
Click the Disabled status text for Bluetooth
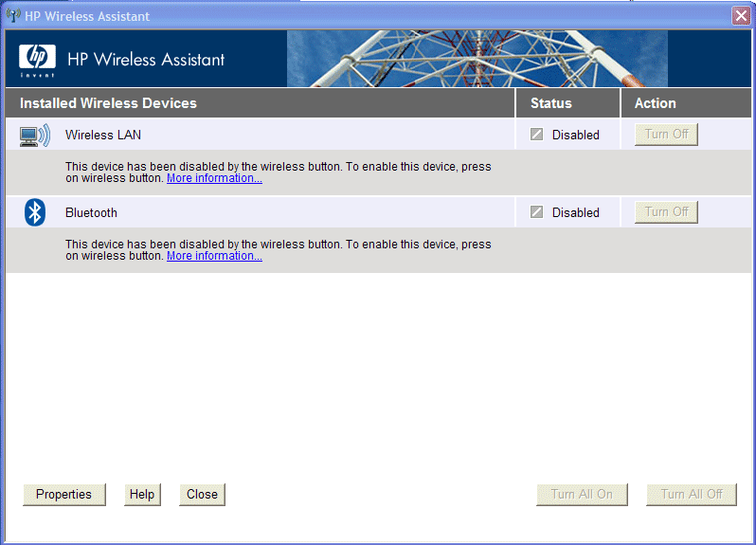point(576,212)
